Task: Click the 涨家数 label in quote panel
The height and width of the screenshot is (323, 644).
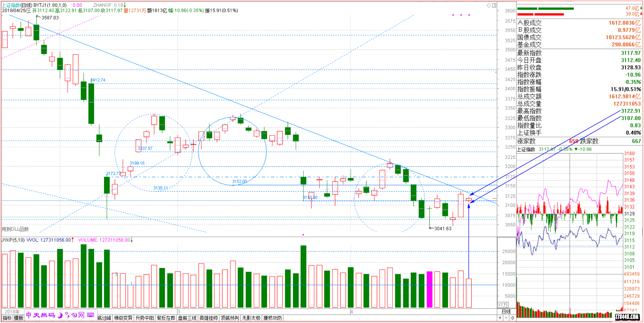Action: [526, 141]
